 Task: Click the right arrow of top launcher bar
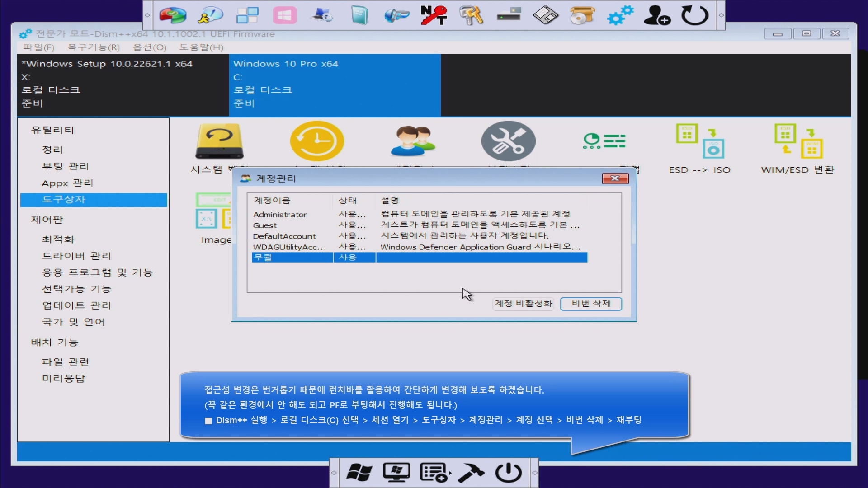coord(721,15)
